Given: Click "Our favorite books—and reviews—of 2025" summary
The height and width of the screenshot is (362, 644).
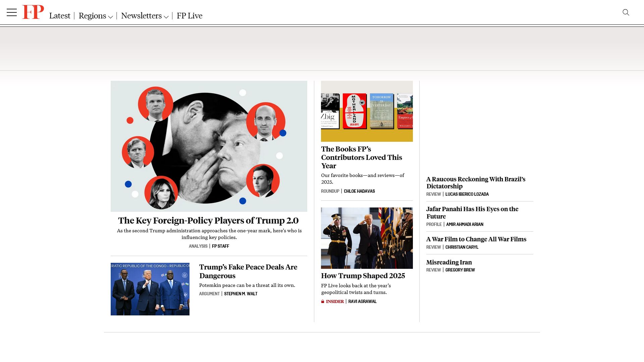Looking at the screenshot, I should 363,179.
